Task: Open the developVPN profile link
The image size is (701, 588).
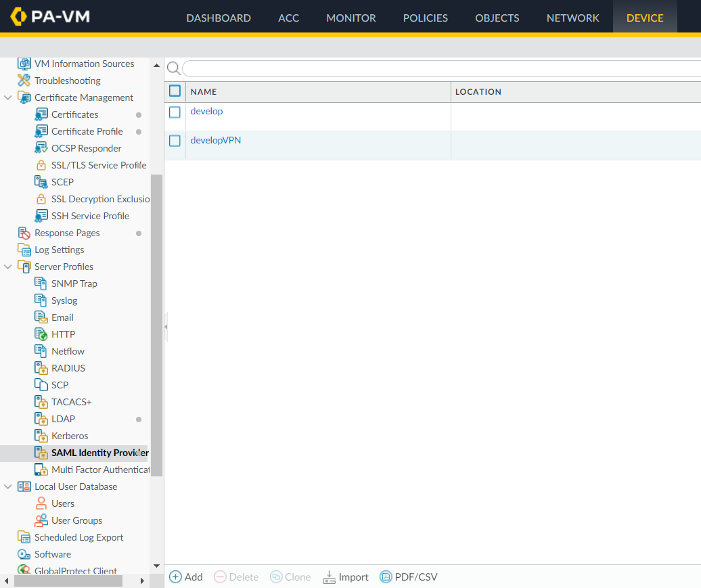Action: pos(215,141)
